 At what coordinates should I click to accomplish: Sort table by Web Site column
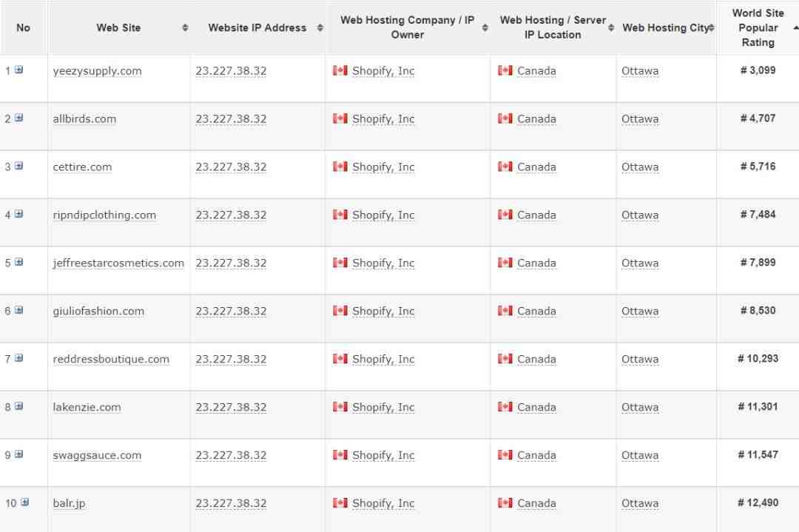point(185,27)
